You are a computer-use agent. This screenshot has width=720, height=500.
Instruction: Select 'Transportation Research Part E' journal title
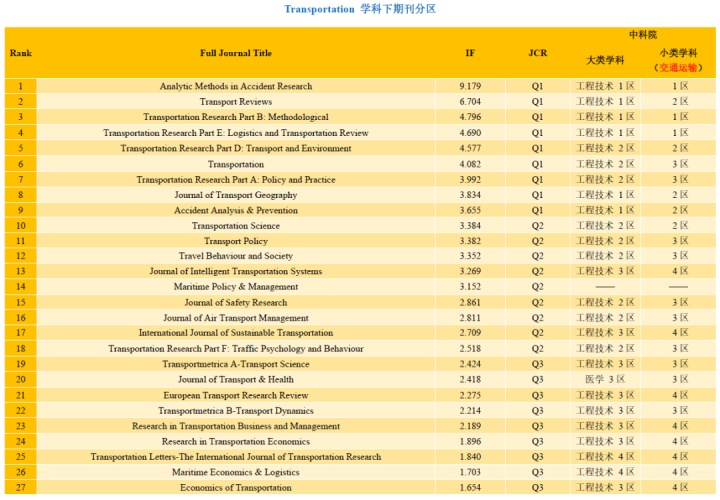[236, 133]
